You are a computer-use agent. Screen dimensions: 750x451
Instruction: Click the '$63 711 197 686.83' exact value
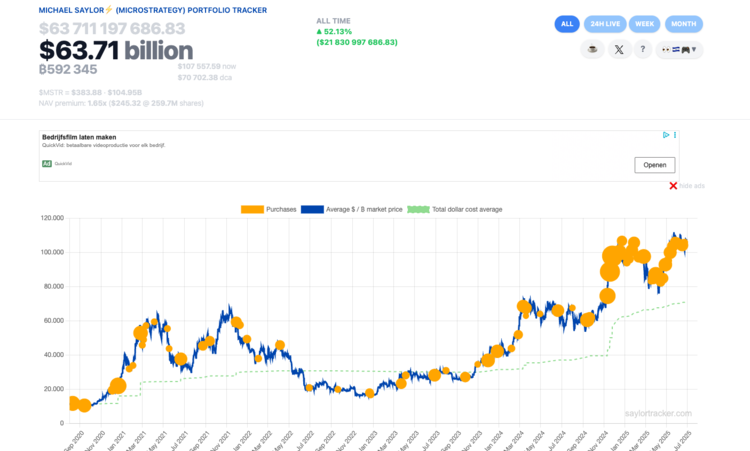tap(112, 29)
